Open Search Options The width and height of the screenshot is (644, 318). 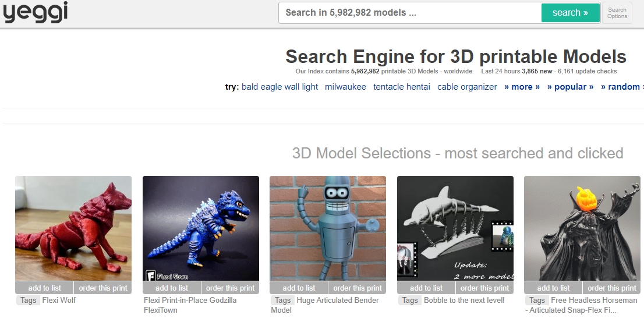(x=617, y=13)
